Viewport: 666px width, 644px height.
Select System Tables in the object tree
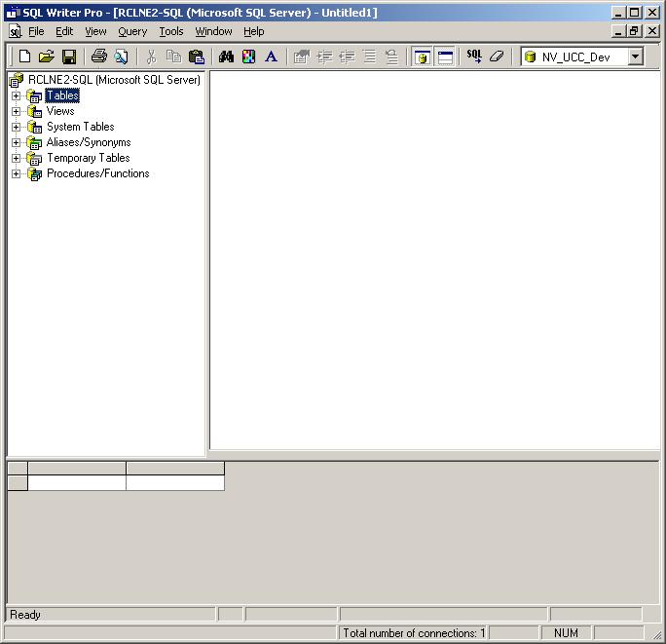[80, 127]
